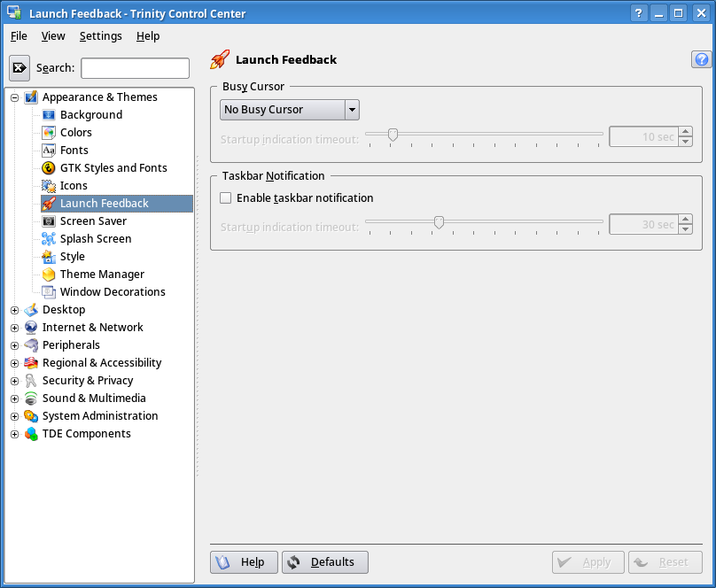Expand the Desktop category
This screenshot has height=588, width=716.
tap(14, 309)
